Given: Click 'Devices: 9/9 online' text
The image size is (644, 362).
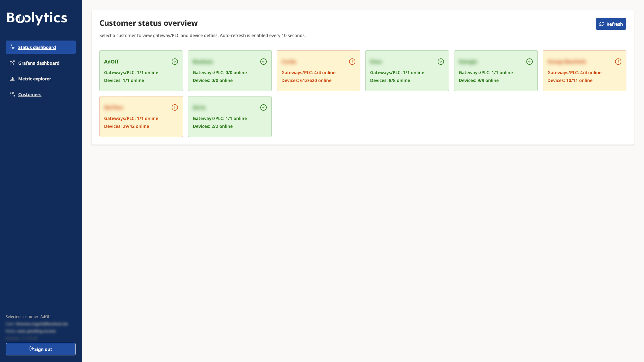Looking at the screenshot, I should (x=479, y=80).
